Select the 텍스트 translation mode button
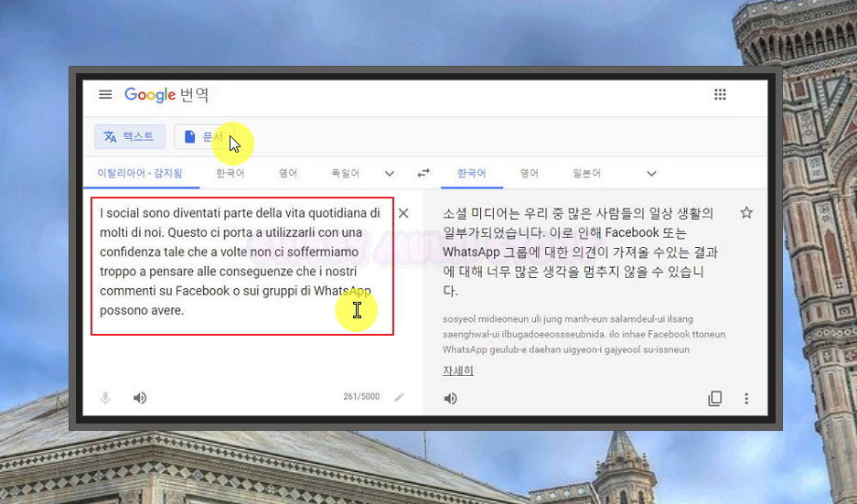The image size is (857, 504). click(x=130, y=136)
